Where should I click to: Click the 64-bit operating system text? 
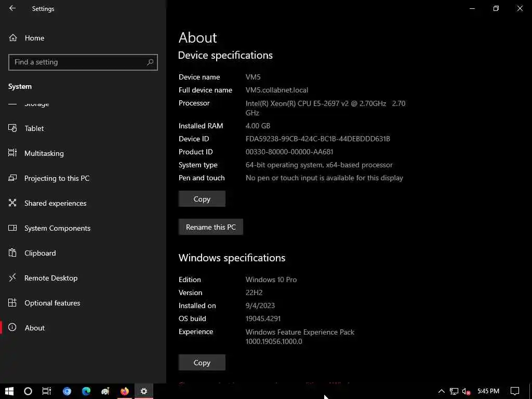coord(319,165)
